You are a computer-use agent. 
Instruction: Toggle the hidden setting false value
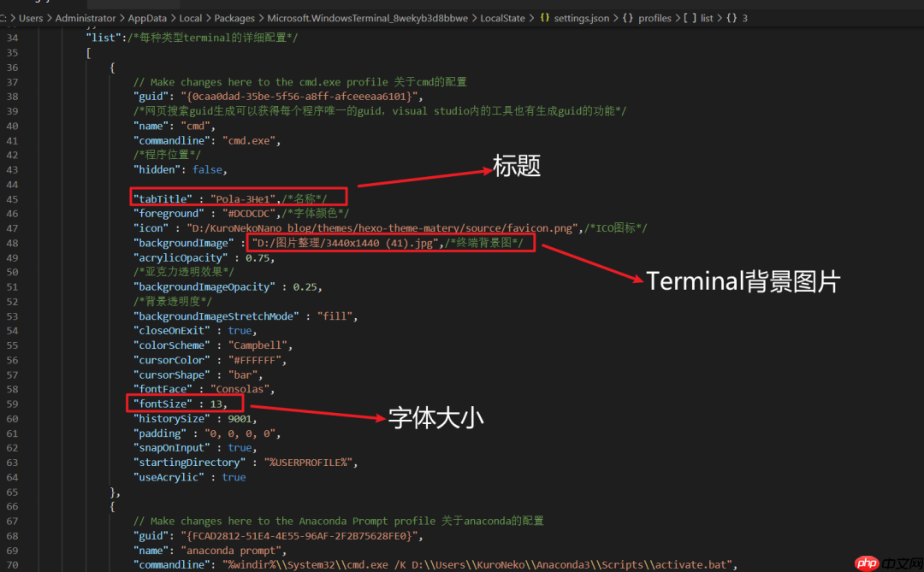(x=208, y=168)
